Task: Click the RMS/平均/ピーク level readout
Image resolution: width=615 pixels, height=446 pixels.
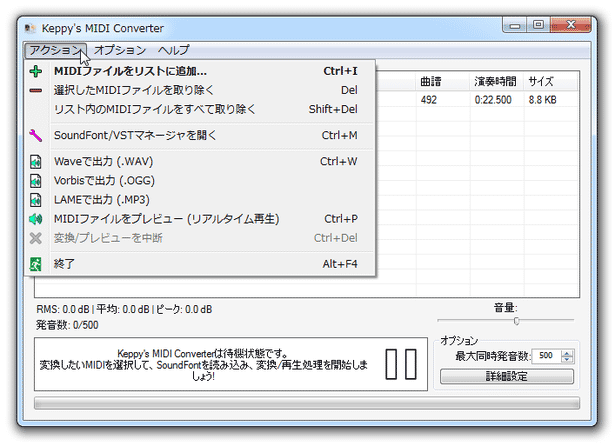Action: point(124,309)
